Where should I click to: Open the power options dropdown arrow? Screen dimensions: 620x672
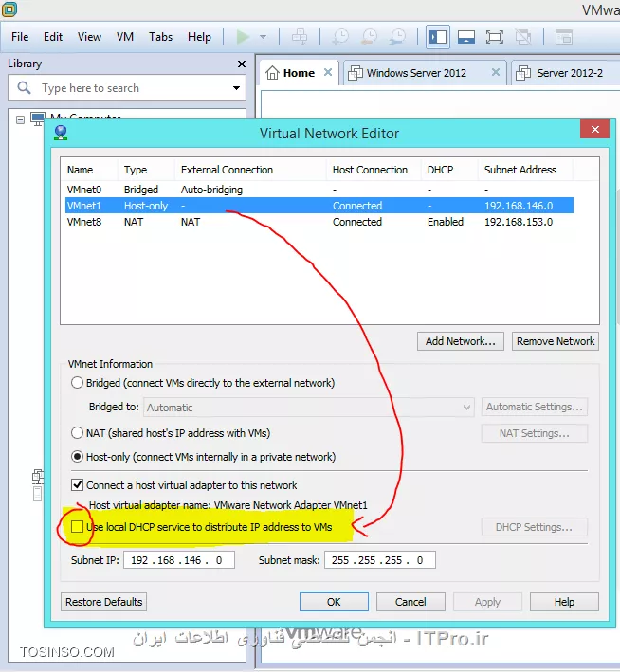tap(264, 37)
